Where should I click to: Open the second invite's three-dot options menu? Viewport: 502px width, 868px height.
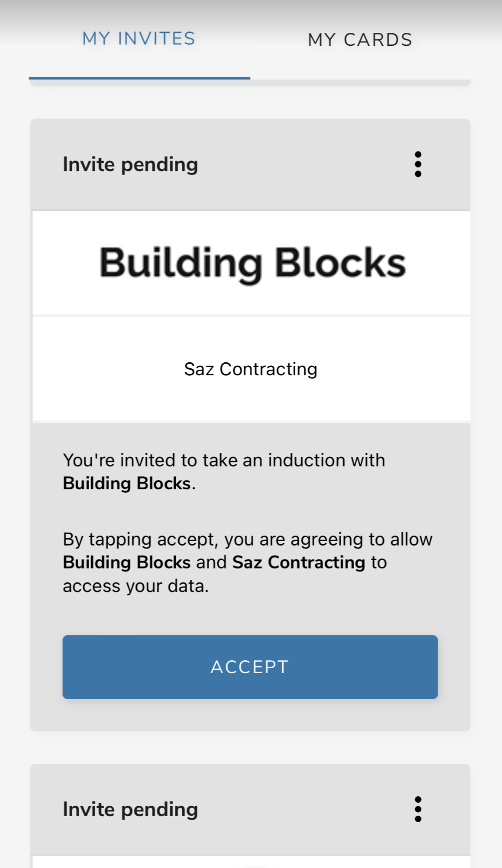(x=418, y=809)
